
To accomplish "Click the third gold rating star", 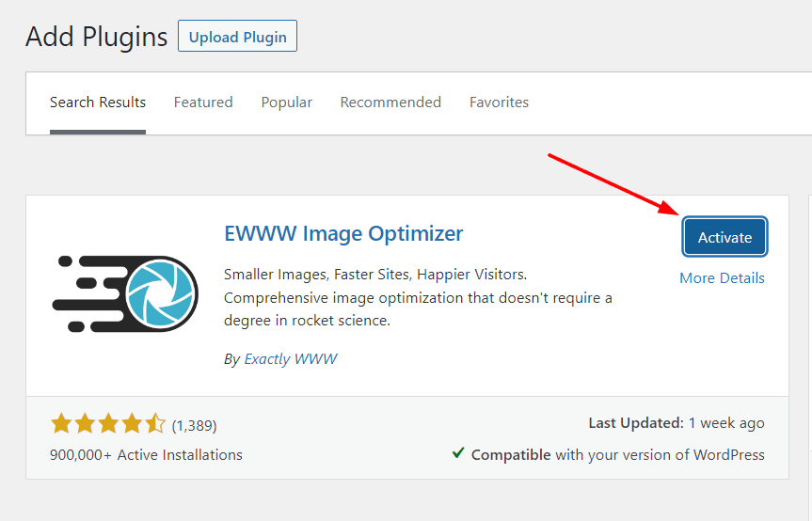I will (108, 424).
